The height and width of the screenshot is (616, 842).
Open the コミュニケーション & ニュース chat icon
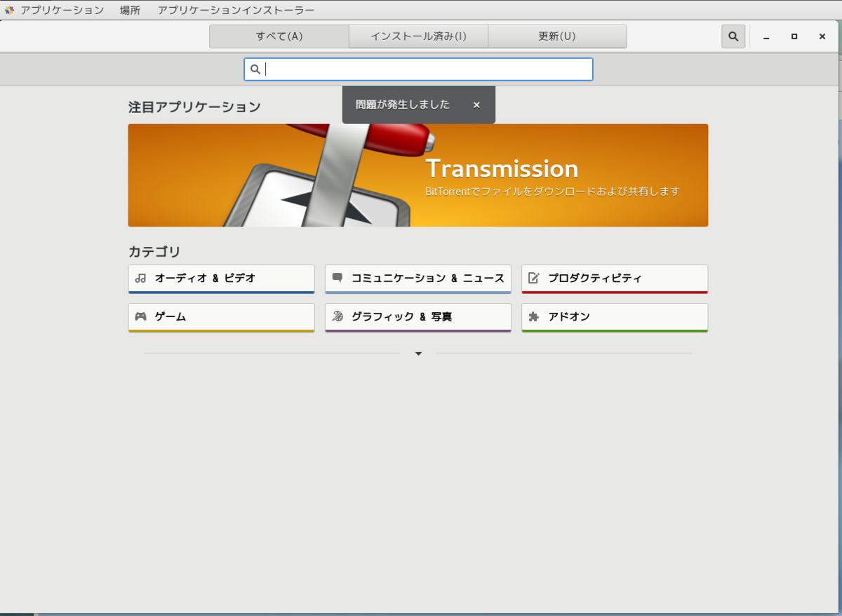337,278
